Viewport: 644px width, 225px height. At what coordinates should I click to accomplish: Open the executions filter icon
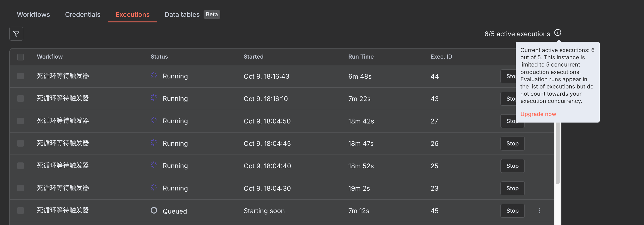(x=16, y=34)
